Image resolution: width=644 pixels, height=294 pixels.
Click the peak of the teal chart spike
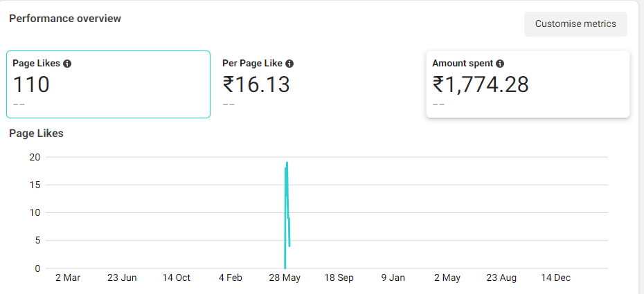point(287,163)
